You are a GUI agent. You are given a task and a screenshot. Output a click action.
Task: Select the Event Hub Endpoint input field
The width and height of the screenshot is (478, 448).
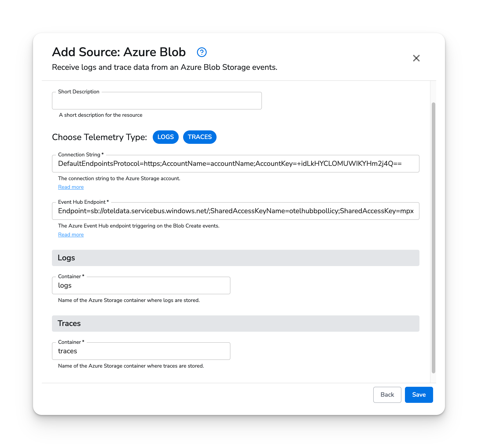click(x=236, y=211)
